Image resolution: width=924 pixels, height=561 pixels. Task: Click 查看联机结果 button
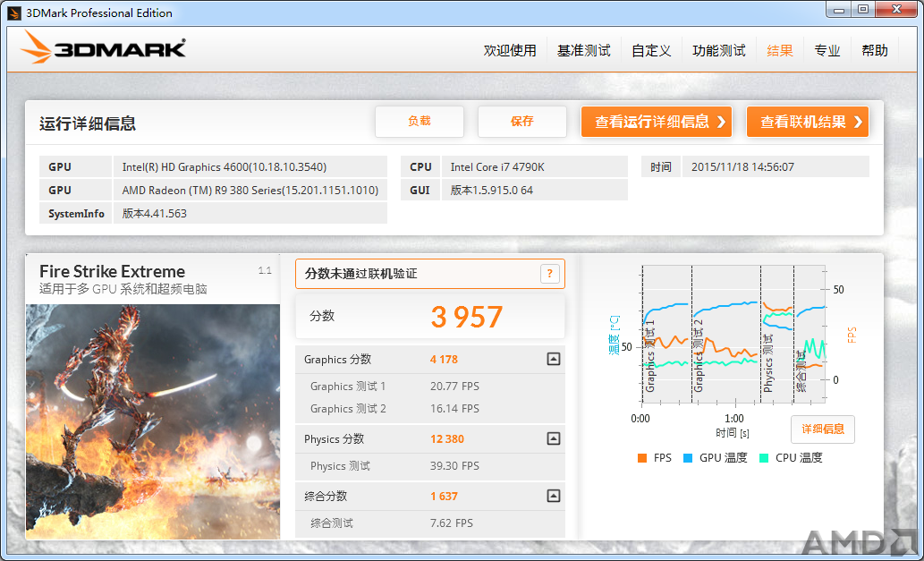pyautogui.click(x=808, y=122)
